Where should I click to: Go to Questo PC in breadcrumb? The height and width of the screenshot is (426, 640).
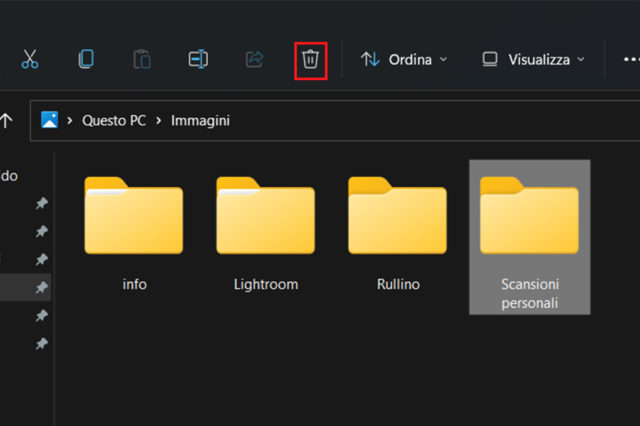(114, 120)
